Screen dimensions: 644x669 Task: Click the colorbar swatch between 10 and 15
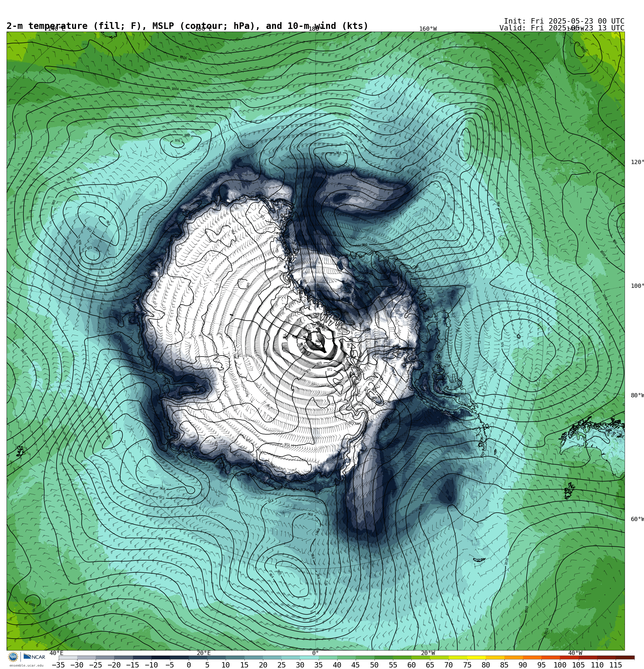235,657
